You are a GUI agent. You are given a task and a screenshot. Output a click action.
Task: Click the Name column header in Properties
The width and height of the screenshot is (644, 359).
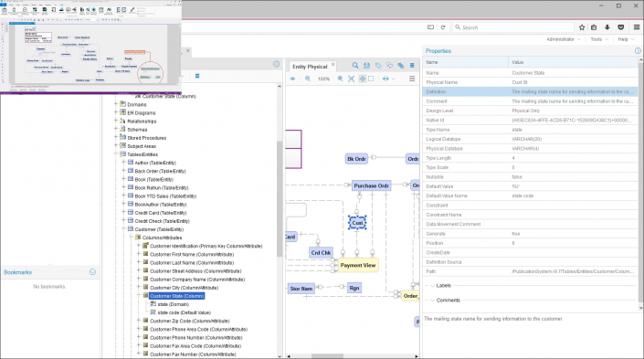pos(465,62)
